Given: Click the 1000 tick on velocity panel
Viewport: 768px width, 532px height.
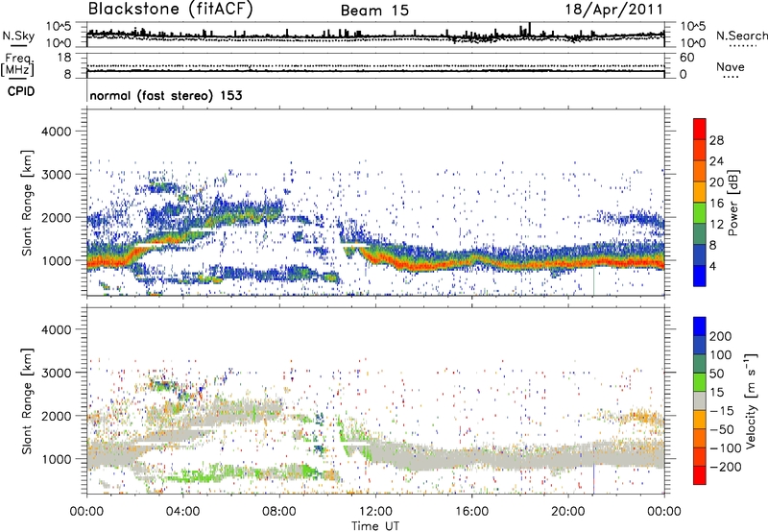Looking at the screenshot, I should pos(56,459).
